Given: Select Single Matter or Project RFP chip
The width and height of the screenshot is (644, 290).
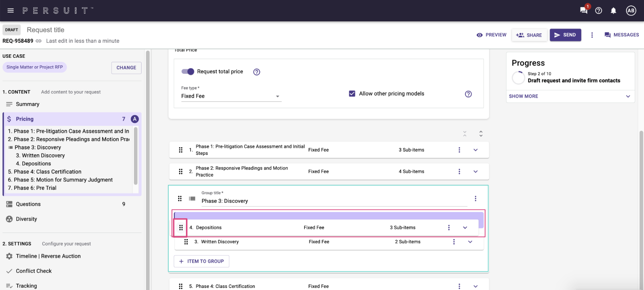Looking at the screenshot, I should [x=35, y=67].
